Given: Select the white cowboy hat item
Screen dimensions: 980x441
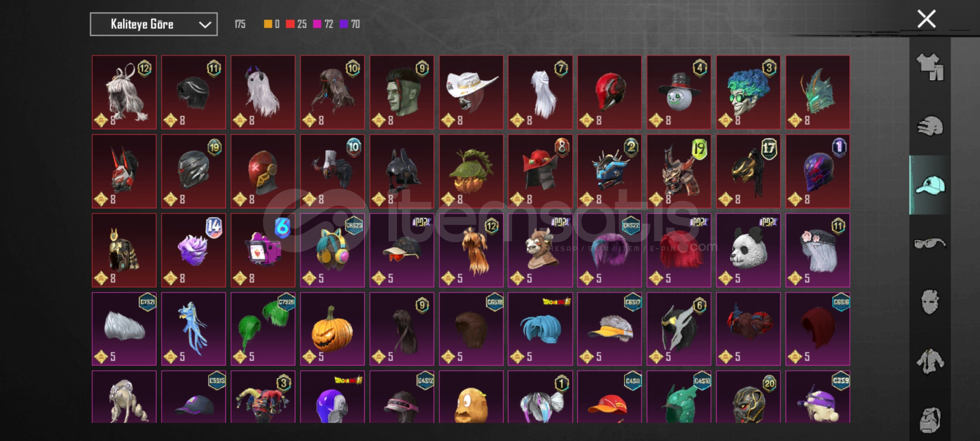Looking at the screenshot, I should [471, 92].
